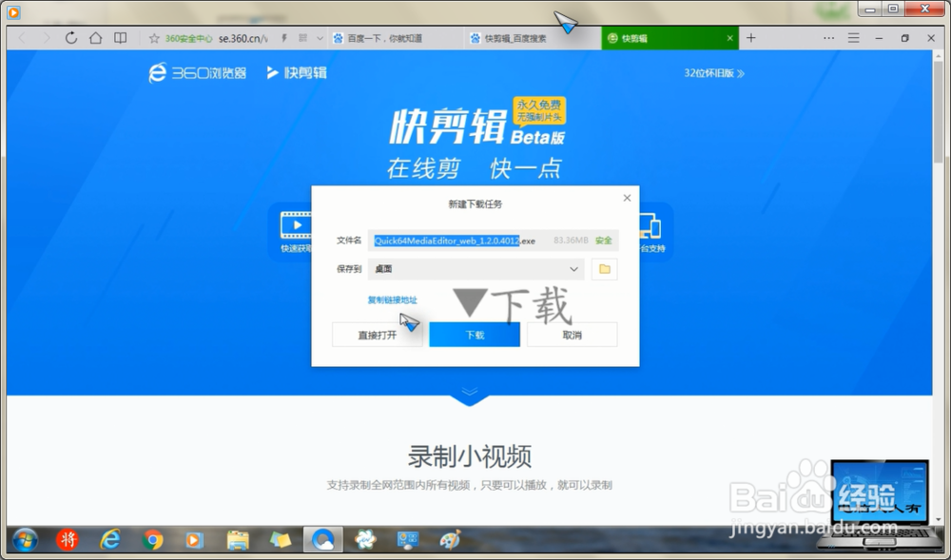Open the QR code icon in address bar
Image resolution: width=951 pixels, height=560 pixels.
pos(302,38)
